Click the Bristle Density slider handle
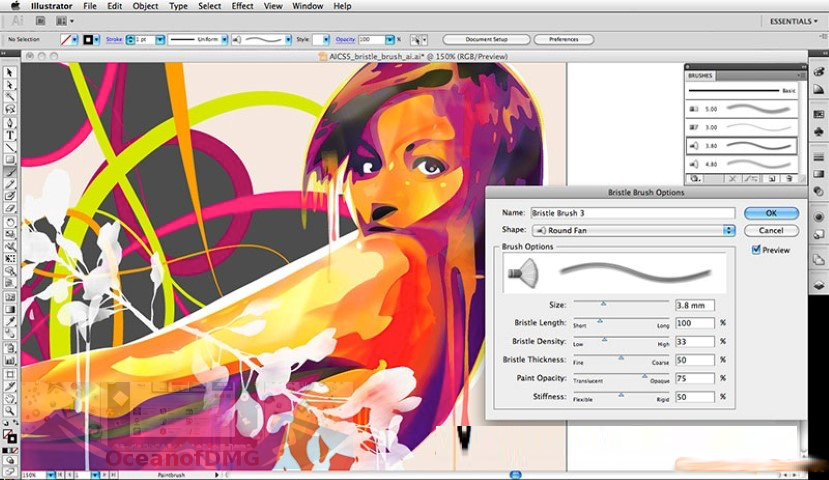 604,339
